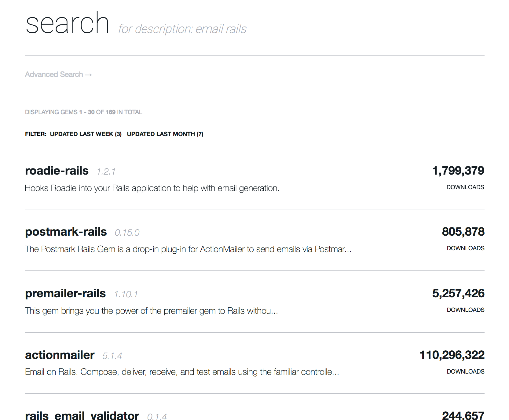The height and width of the screenshot is (420, 509).
Task: Click the Postmark Rails Gem description text
Action: (x=188, y=249)
